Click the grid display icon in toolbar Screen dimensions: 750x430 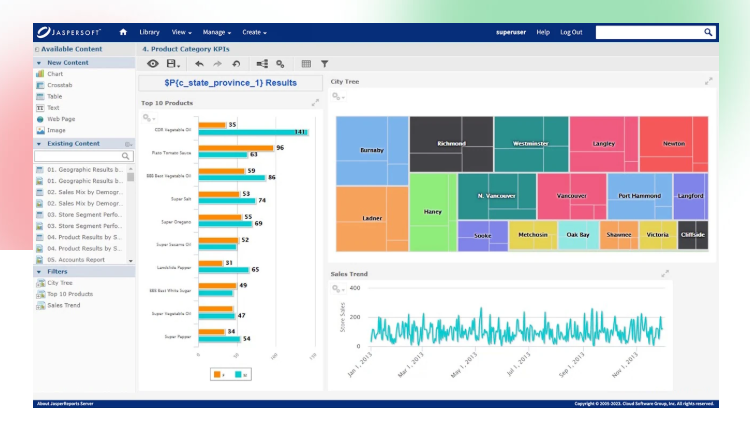(x=306, y=64)
